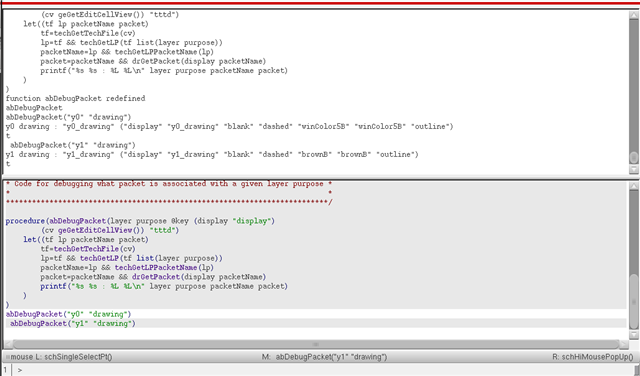The height and width of the screenshot is (376, 640).
Task: Click the lower editor pane's scroll-down arrow
Action: point(633,334)
